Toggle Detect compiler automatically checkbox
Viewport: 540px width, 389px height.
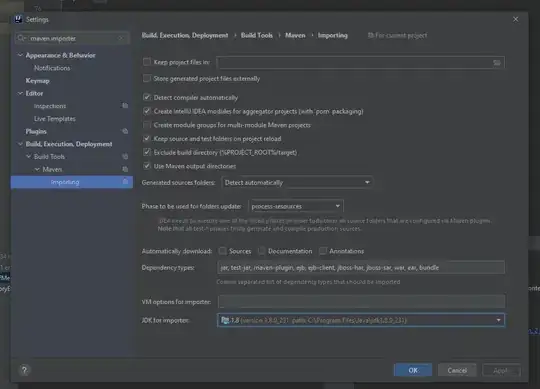(x=147, y=97)
